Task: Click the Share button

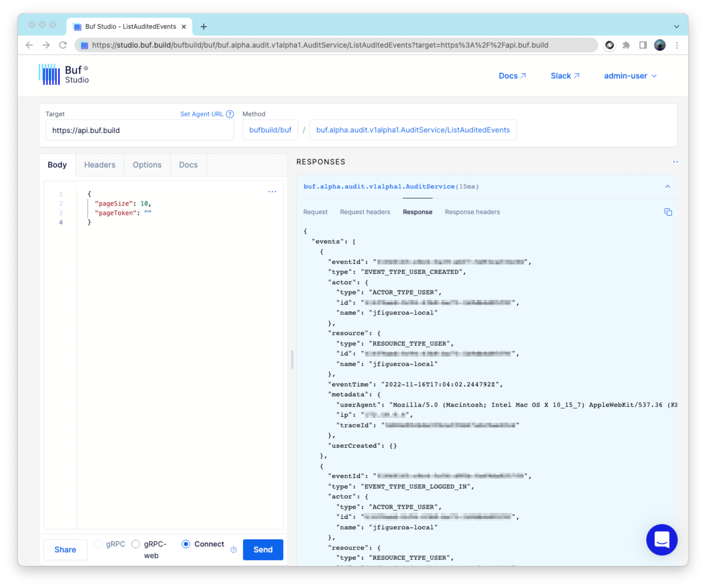Action: coord(65,549)
